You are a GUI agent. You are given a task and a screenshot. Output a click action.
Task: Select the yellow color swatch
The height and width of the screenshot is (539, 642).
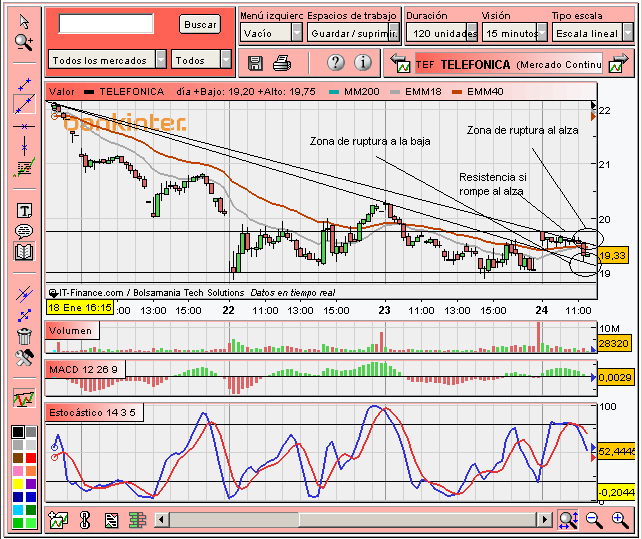point(18,484)
